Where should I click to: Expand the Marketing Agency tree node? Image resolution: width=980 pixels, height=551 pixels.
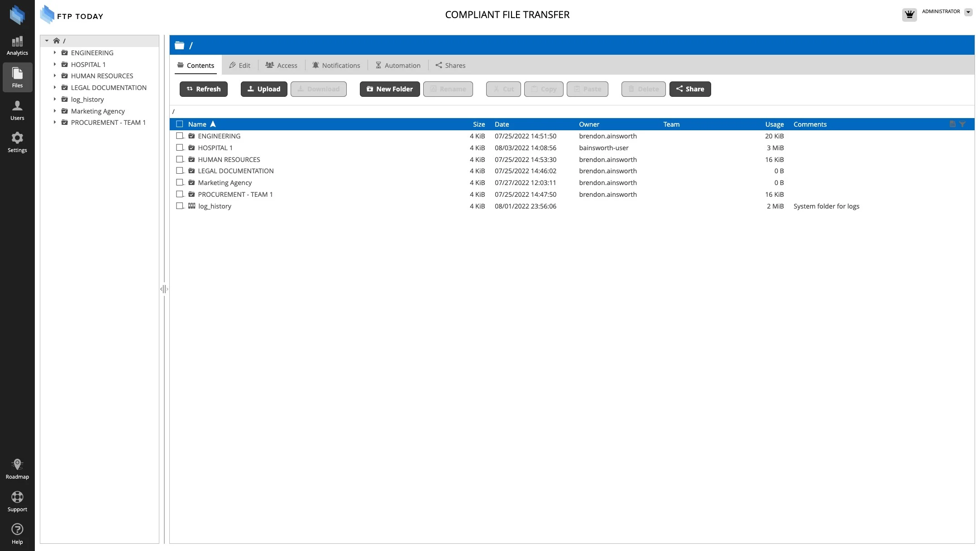coord(55,111)
